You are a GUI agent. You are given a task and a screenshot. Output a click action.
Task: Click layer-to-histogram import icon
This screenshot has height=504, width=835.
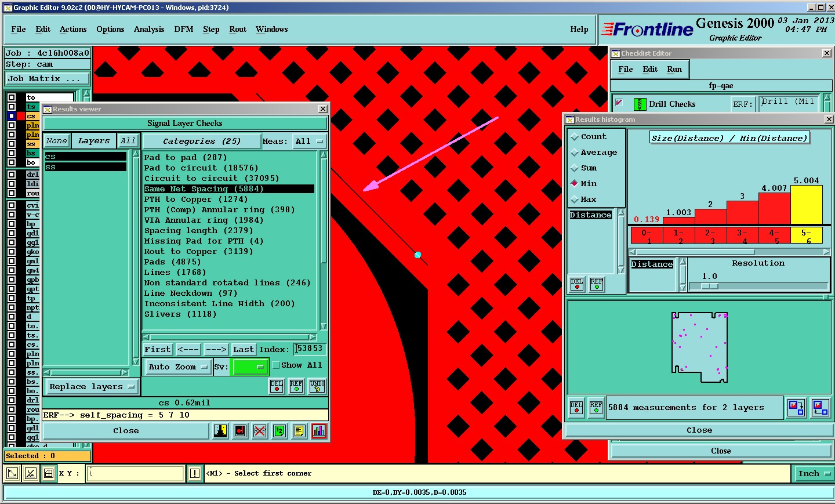[820, 408]
